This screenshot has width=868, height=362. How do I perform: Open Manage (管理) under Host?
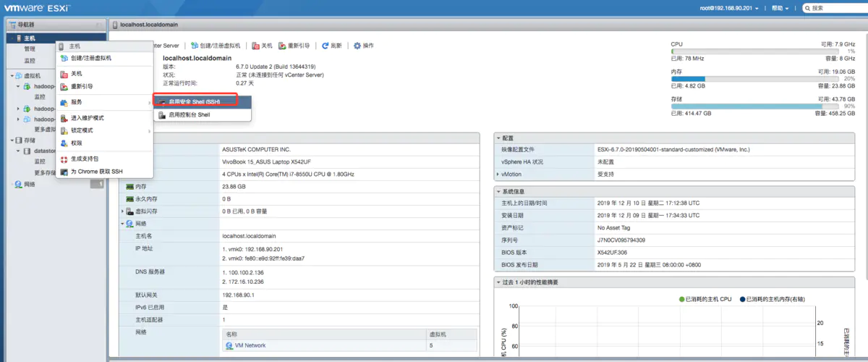pyautogui.click(x=29, y=49)
